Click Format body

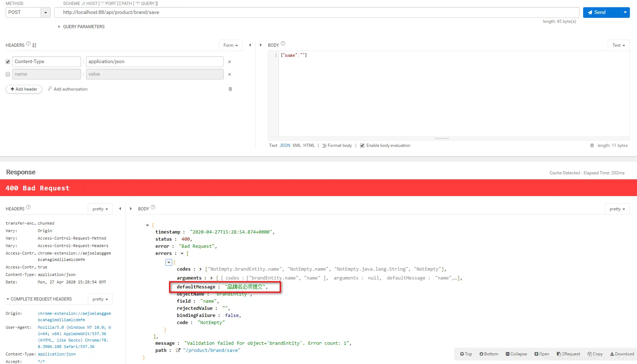tap(337, 145)
